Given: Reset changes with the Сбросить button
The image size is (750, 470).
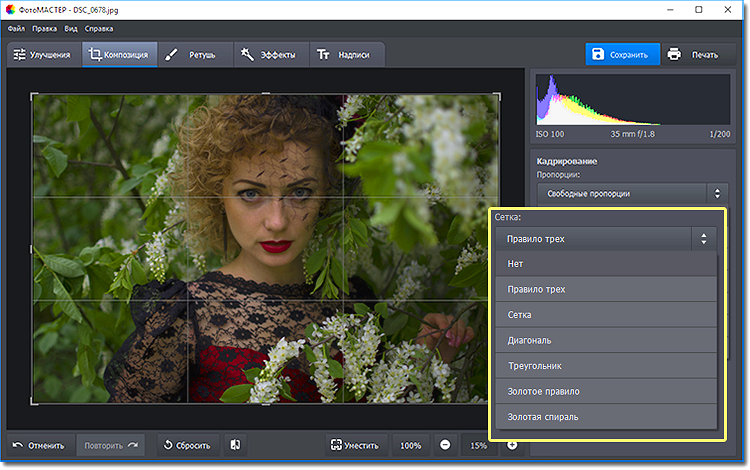Looking at the screenshot, I should coord(186,445).
